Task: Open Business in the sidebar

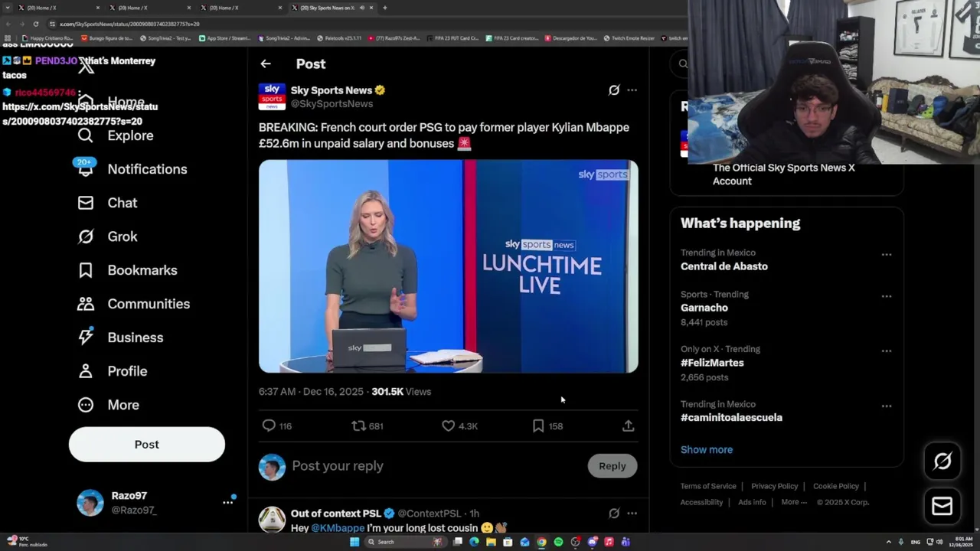Action: [120, 337]
